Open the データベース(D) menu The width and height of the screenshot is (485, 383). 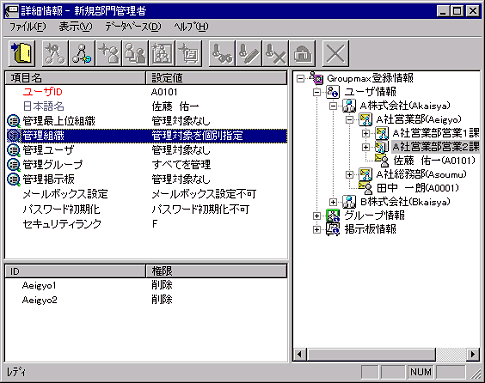click(x=133, y=27)
